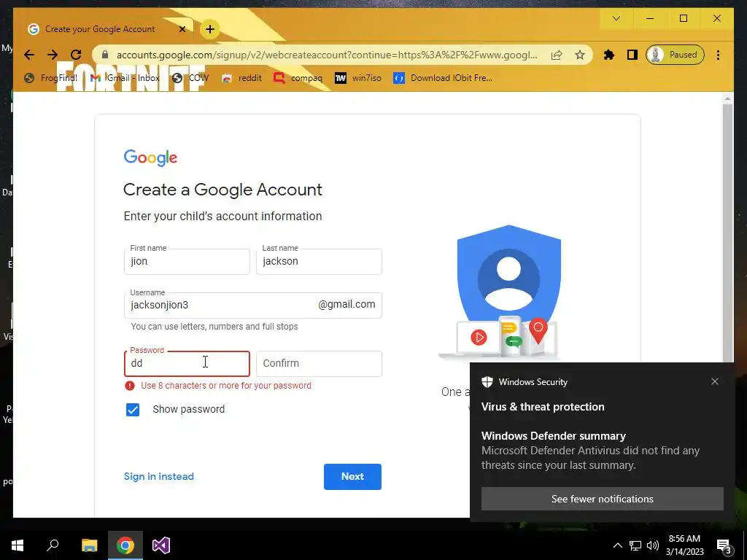
Task: View site info via the lock icon
Action: [105, 55]
